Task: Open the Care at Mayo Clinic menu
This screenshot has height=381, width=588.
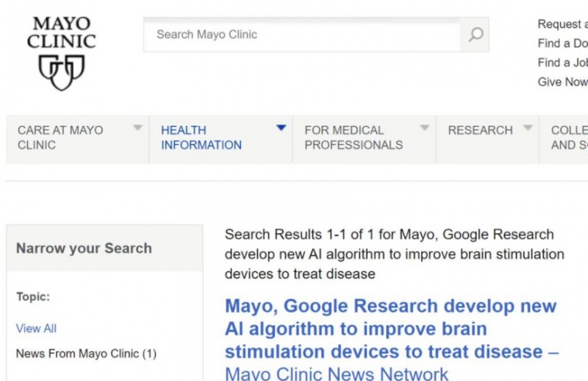Action: (60, 138)
